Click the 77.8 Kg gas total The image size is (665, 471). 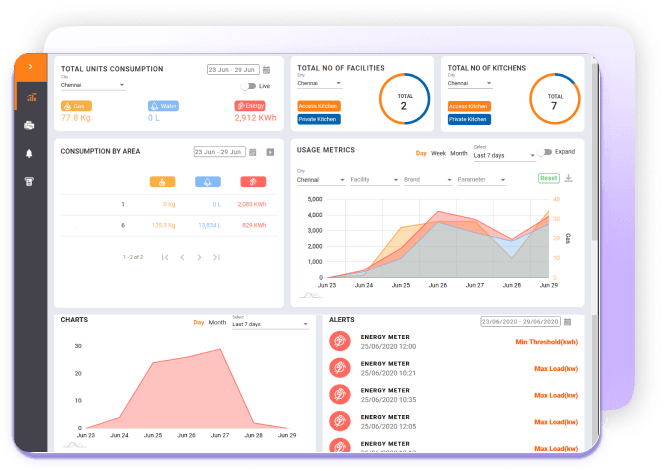click(76, 118)
